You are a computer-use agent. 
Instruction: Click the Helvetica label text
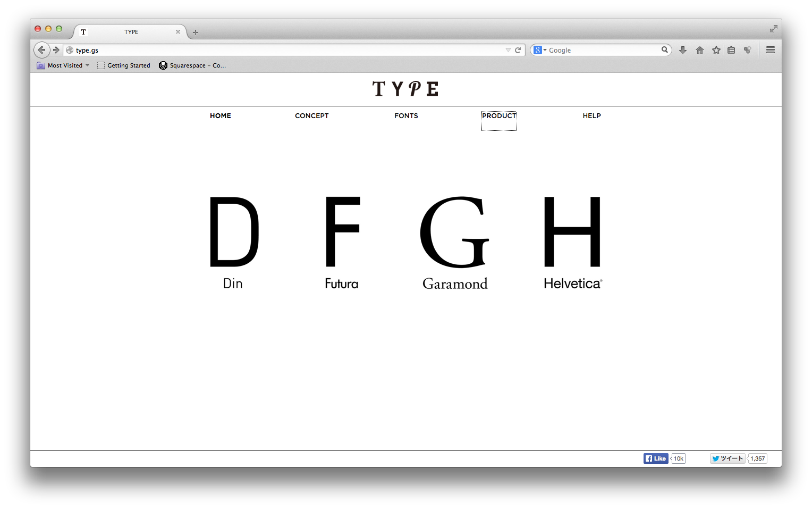pos(573,283)
